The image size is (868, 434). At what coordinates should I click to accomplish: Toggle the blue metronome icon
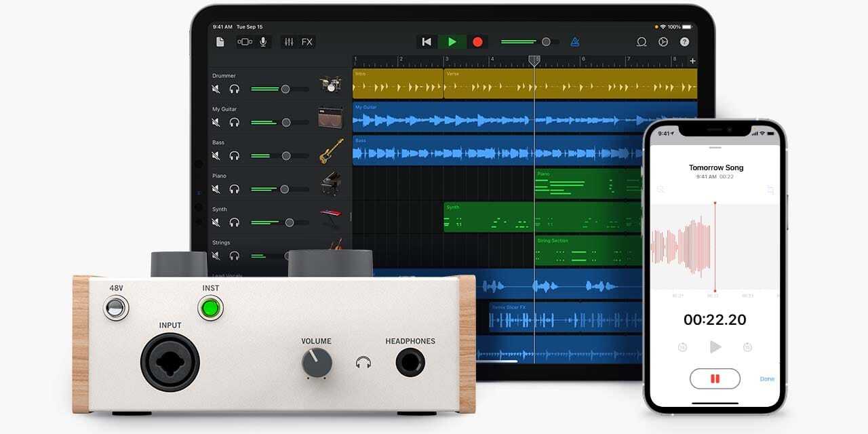coord(575,42)
